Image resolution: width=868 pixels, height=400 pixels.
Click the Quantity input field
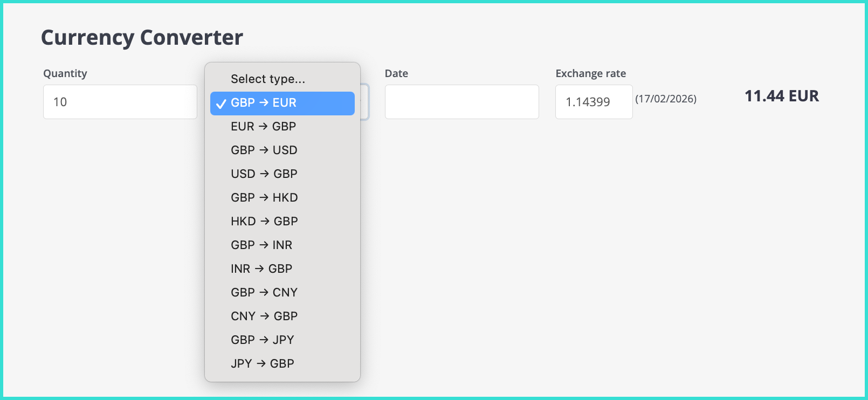[x=120, y=102]
